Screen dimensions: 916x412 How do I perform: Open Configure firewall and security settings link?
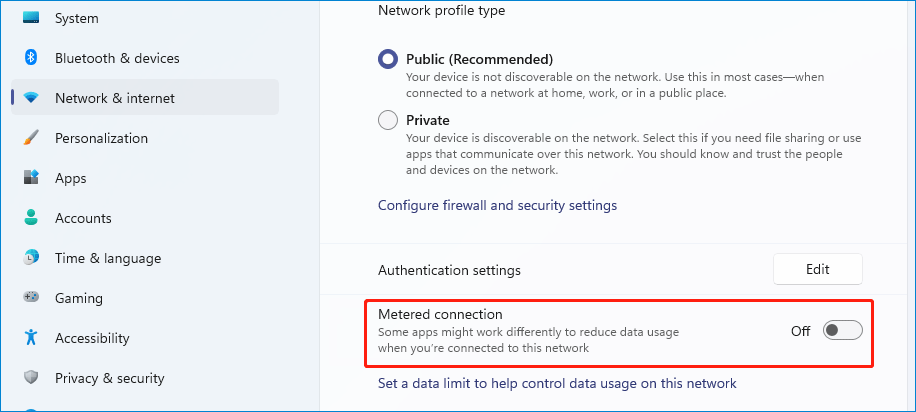[497, 205]
